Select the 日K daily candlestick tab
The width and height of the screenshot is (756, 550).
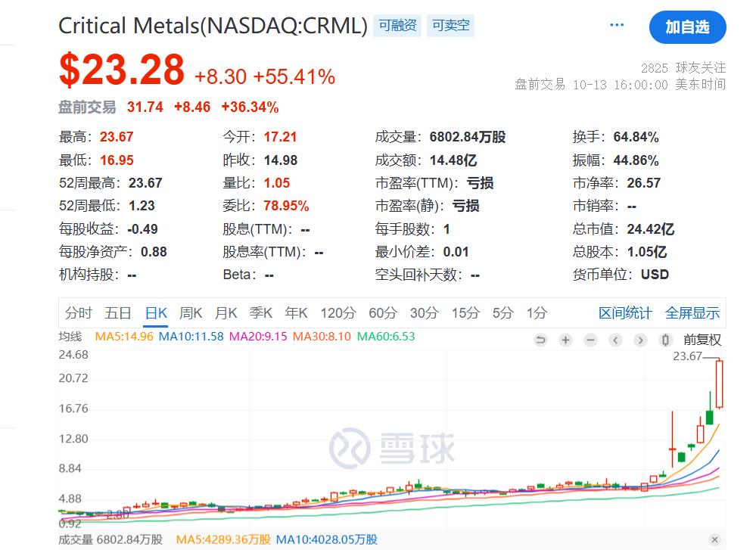pyautogui.click(x=156, y=313)
